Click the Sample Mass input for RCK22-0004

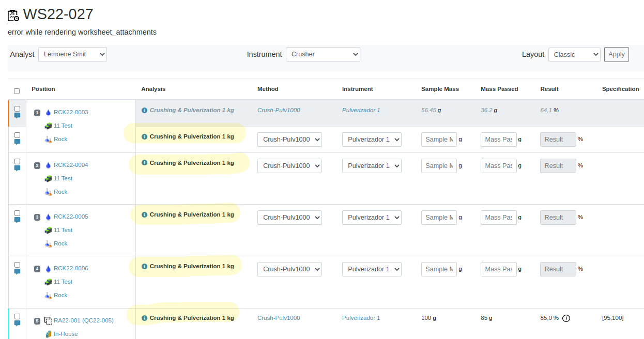pyautogui.click(x=438, y=166)
